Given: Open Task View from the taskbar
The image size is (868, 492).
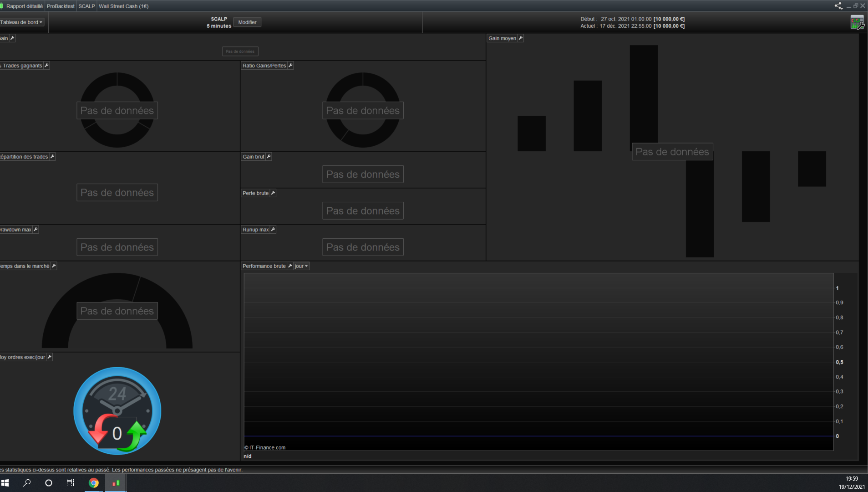Looking at the screenshot, I should pyautogui.click(x=71, y=483).
